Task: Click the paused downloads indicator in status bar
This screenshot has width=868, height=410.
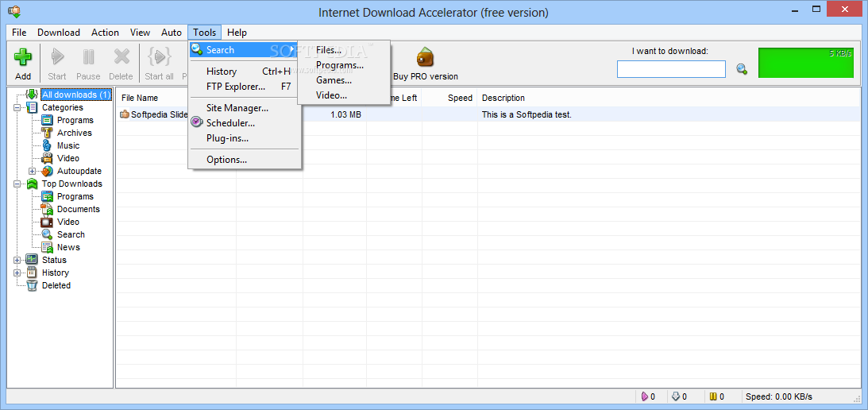Action: click(x=714, y=396)
